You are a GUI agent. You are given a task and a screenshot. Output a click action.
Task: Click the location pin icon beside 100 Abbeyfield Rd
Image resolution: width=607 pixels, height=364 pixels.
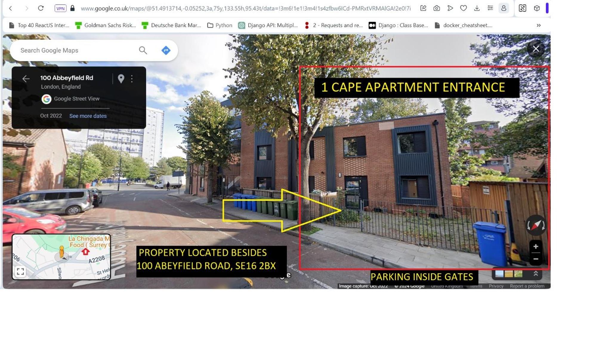click(x=121, y=78)
